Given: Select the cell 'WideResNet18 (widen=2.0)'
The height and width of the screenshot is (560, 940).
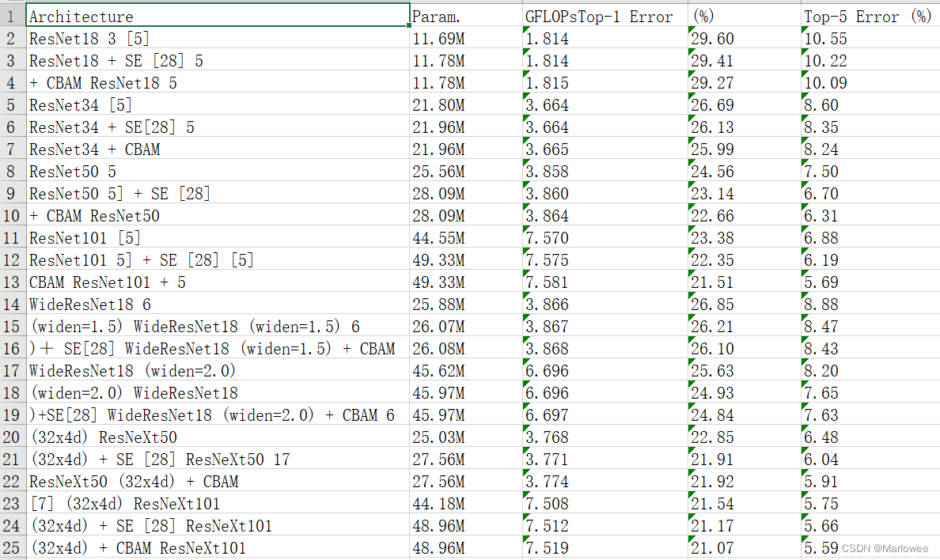Looking at the screenshot, I should (218, 370).
